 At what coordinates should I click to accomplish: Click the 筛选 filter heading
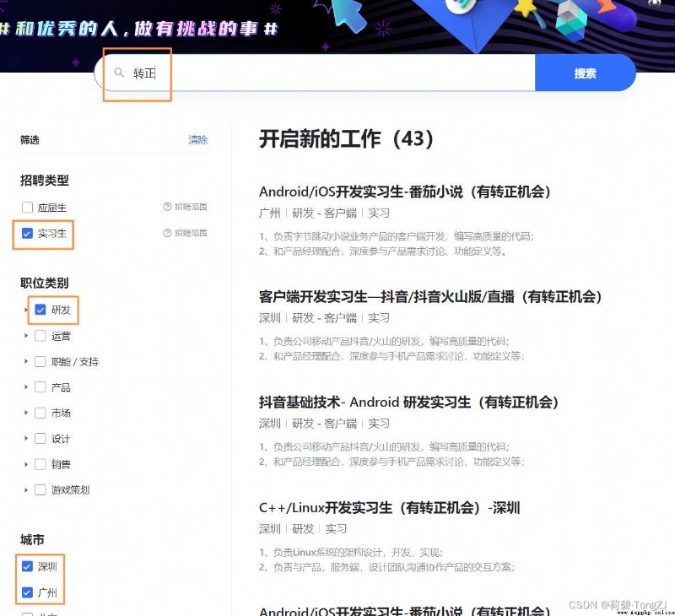coord(30,140)
